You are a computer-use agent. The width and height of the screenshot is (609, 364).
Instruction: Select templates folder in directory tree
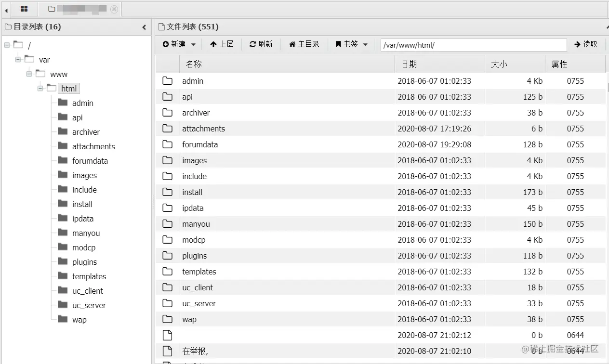89,276
